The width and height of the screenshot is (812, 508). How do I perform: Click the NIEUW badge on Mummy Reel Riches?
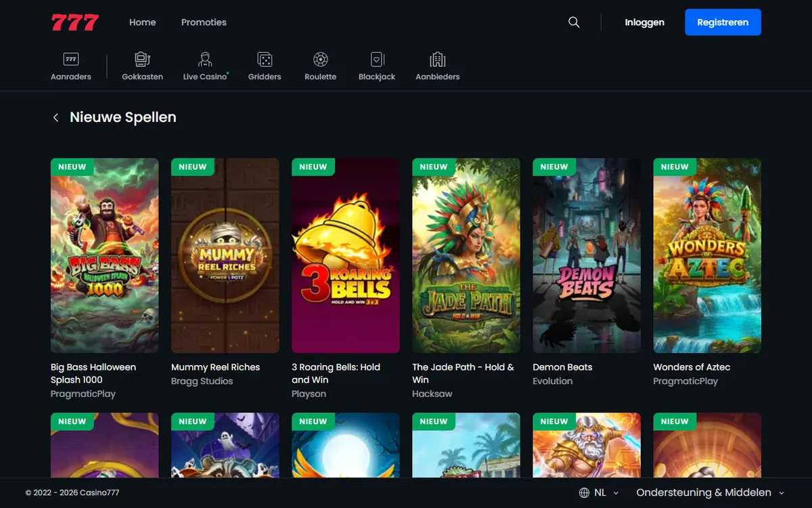click(193, 167)
